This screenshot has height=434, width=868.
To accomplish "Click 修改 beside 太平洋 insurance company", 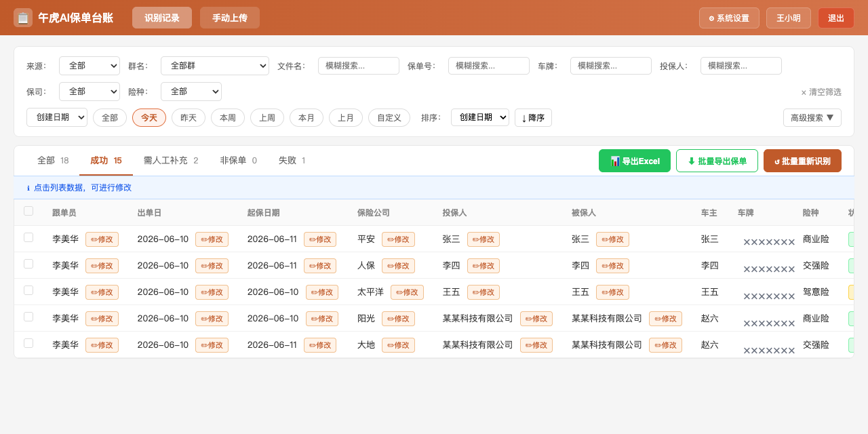I will (x=407, y=292).
